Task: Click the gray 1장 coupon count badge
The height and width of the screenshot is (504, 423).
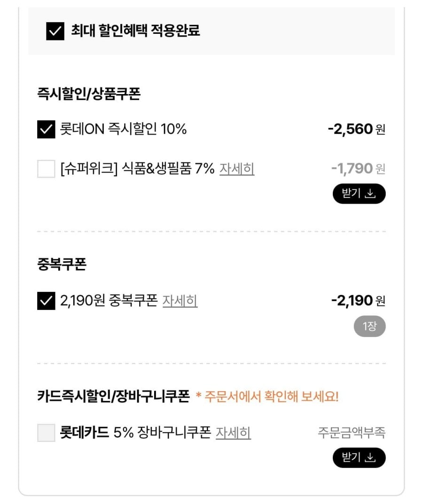Action: (x=369, y=327)
